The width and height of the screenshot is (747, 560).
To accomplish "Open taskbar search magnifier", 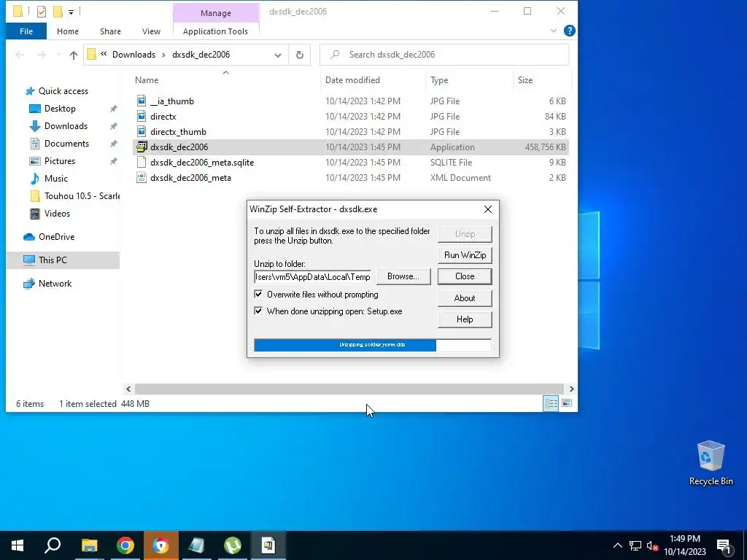I will 53,545.
